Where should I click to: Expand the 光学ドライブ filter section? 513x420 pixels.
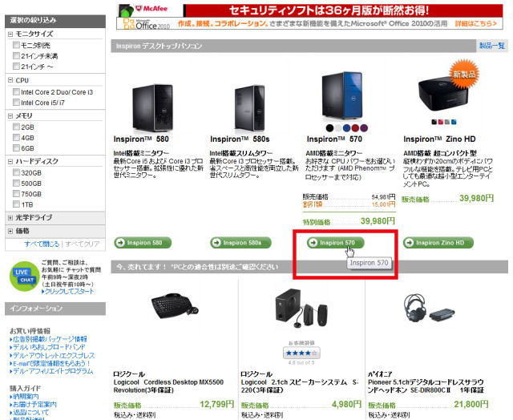(x=10, y=217)
